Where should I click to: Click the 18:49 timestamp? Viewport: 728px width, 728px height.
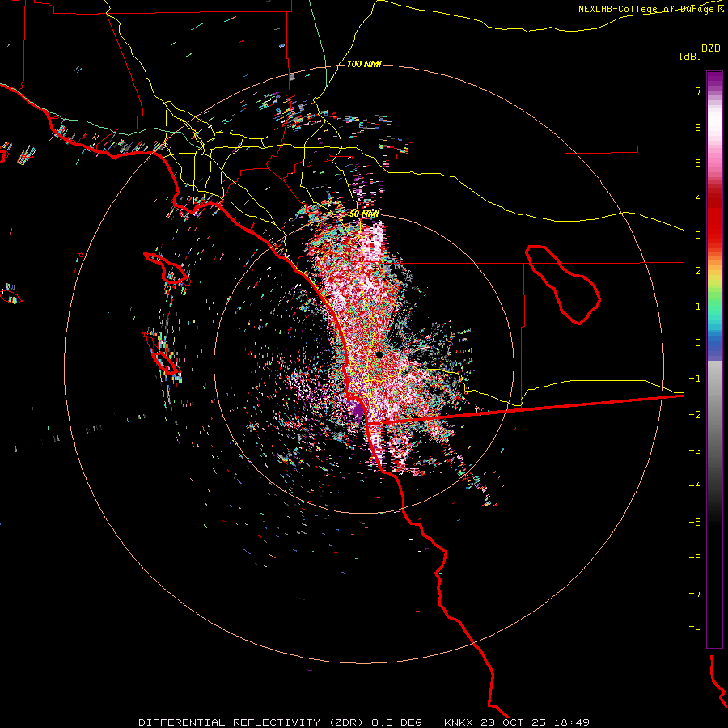574,722
